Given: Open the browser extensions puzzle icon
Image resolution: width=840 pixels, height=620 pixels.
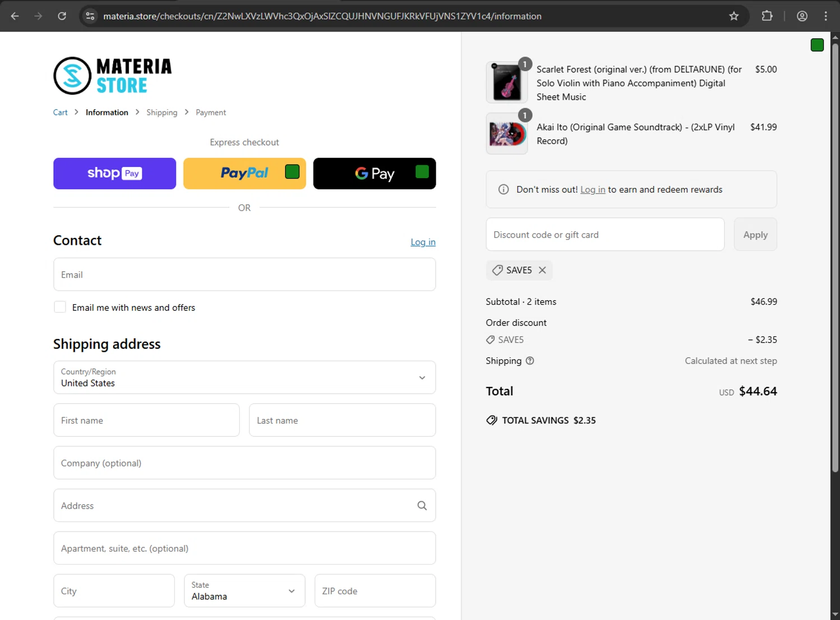Looking at the screenshot, I should point(767,16).
